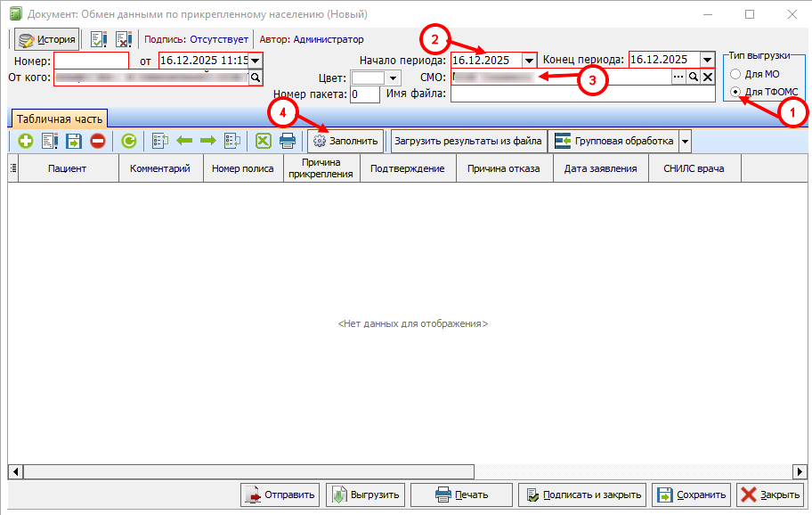Switch to the 'Табличная часть' tab
This screenshot has width=812, height=515.
click(x=59, y=119)
